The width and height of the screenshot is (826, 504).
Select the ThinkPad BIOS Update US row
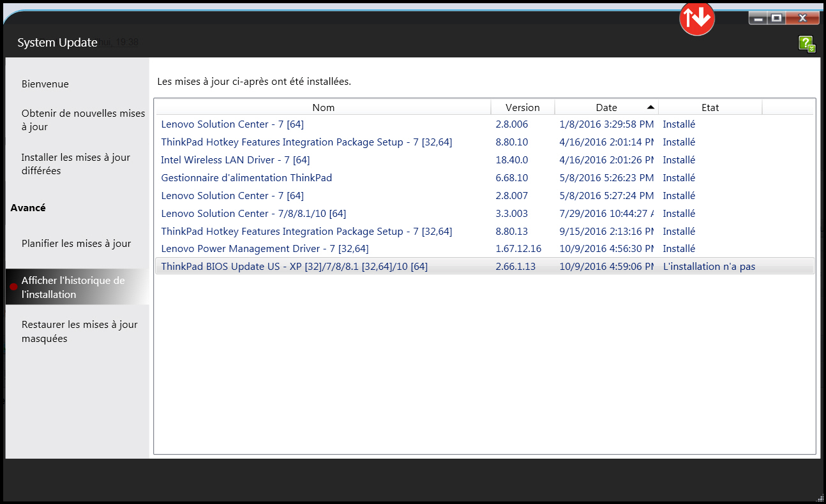coord(484,267)
